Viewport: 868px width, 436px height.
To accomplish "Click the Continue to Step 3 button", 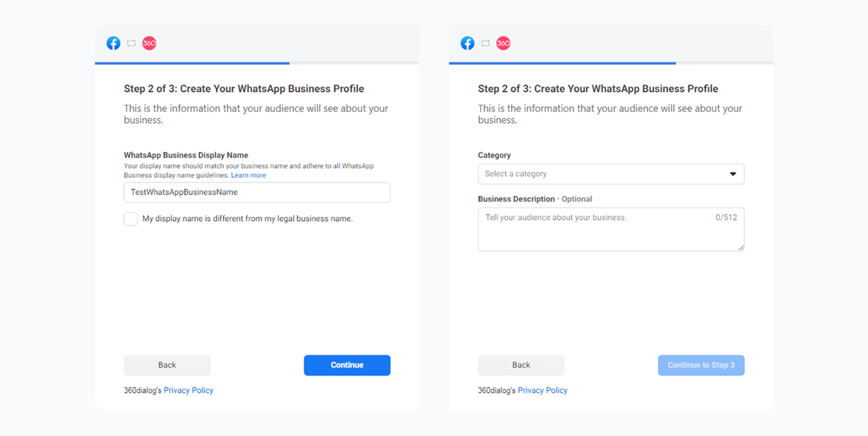I will [701, 365].
